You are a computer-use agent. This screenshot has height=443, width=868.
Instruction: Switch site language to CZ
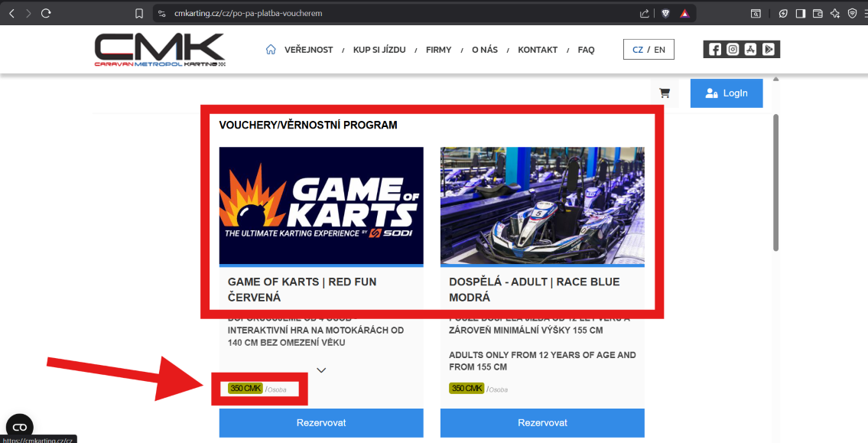pos(637,50)
